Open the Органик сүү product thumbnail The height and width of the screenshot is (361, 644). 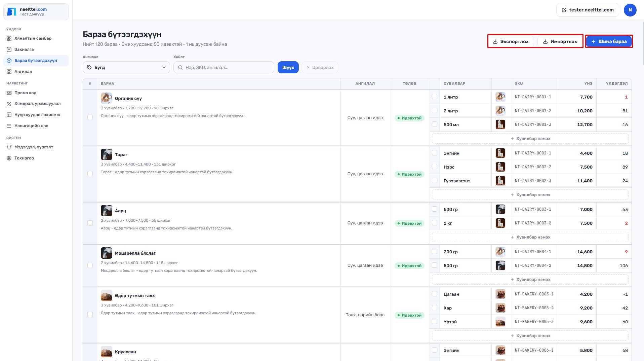107,98
